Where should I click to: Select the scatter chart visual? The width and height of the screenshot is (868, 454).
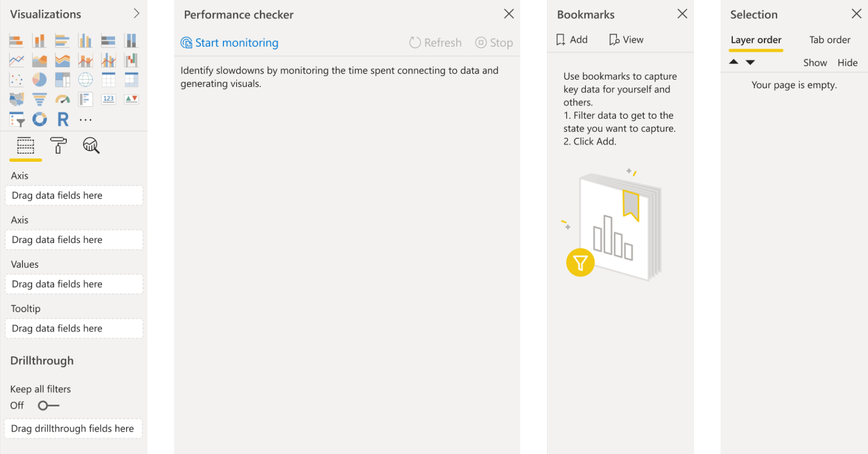[x=17, y=80]
